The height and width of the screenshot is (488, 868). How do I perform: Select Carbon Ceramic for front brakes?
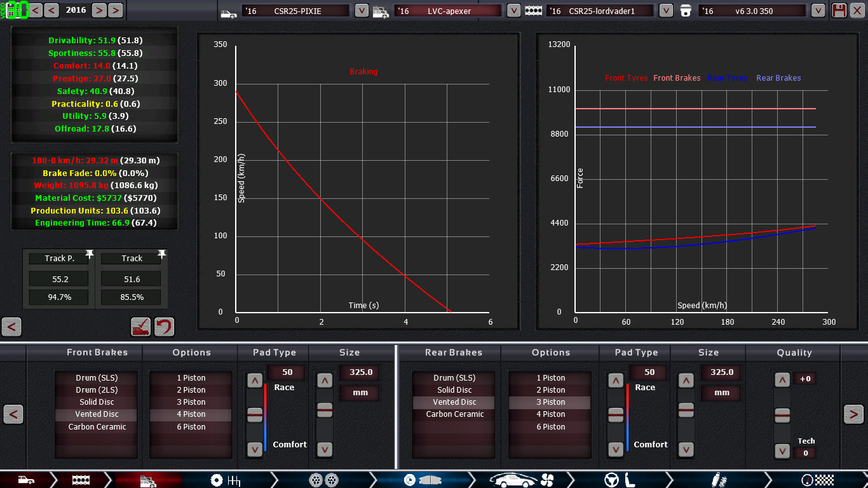(97, 427)
